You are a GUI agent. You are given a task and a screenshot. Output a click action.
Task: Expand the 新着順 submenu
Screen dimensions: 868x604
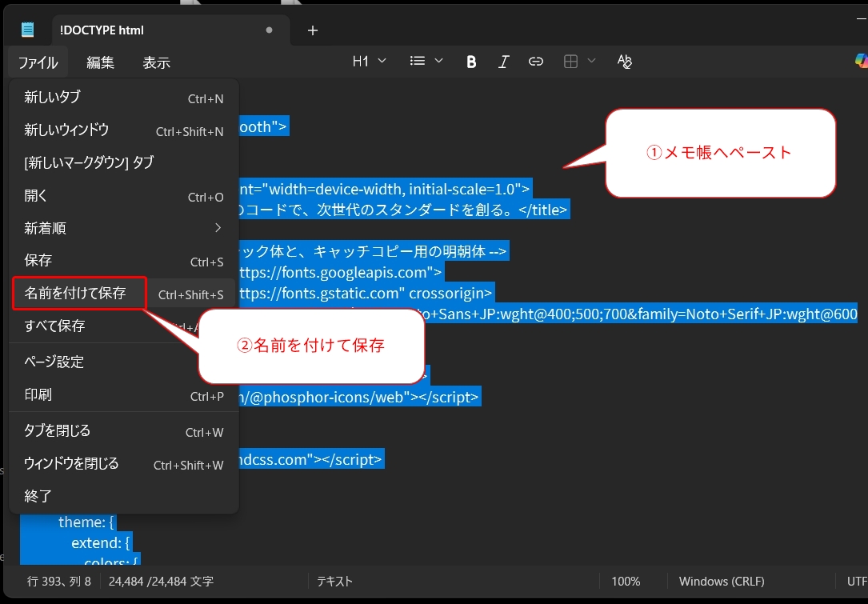point(120,228)
